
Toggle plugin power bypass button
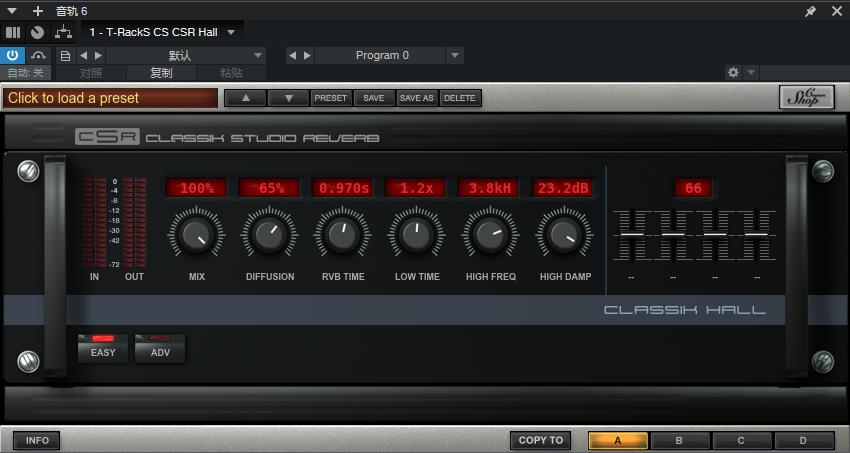(x=12, y=55)
